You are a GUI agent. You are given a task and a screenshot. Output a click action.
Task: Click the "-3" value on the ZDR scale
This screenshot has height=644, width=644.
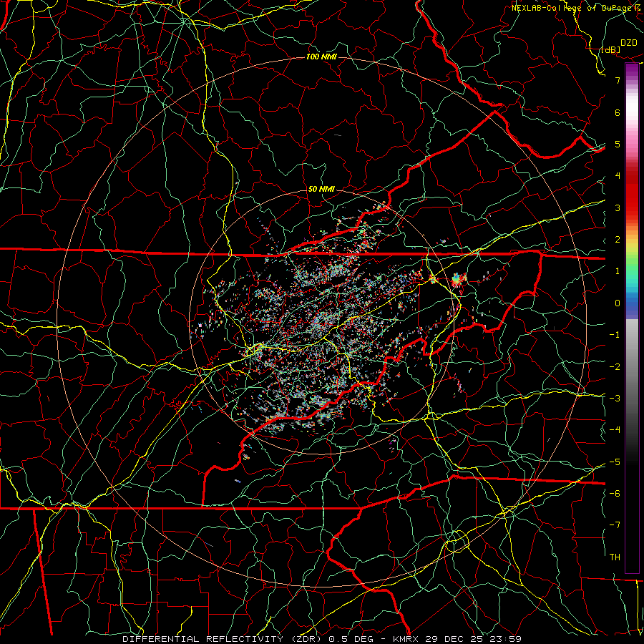tap(615, 398)
